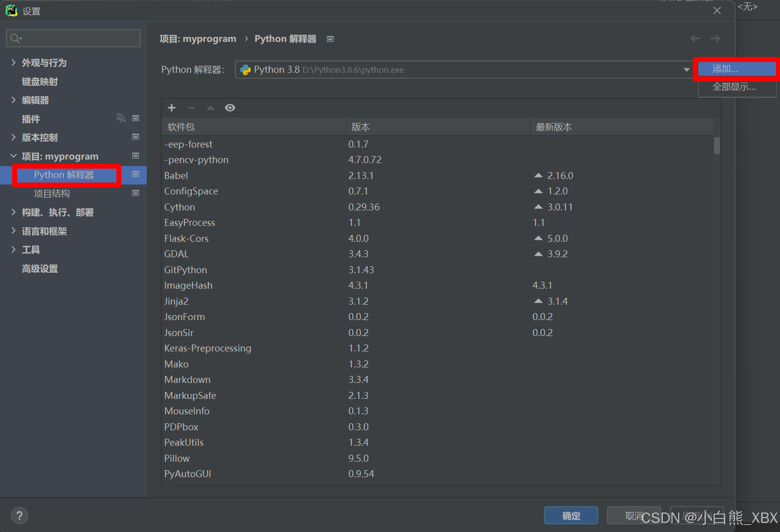The image size is (780, 532).
Task: Select Python 解释器 in sidebar
Action: click(64, 175)
